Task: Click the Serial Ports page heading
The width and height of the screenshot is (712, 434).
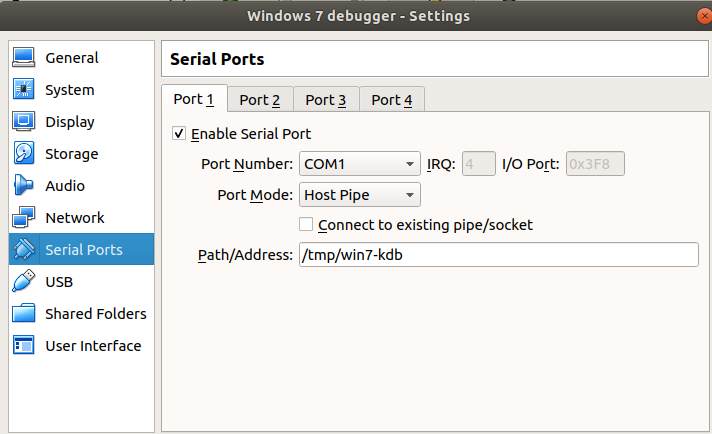Action: tap(217, 59)
